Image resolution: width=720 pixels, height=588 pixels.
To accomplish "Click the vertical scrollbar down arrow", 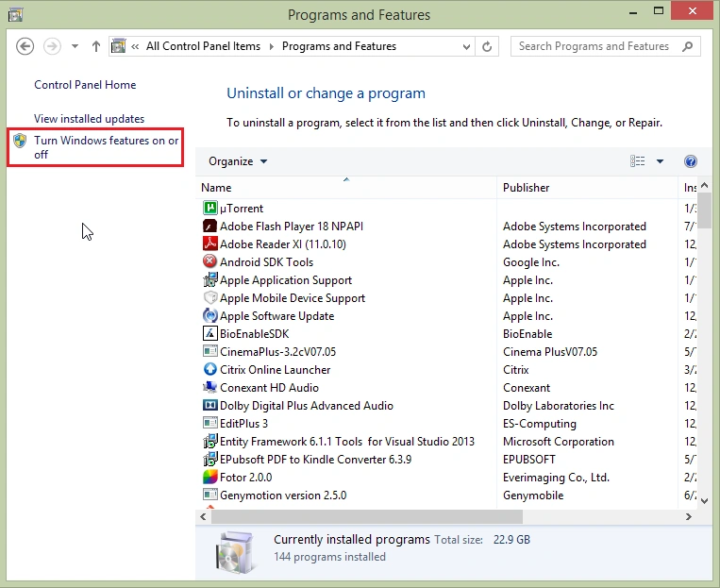I will click(x=704, y=501).
